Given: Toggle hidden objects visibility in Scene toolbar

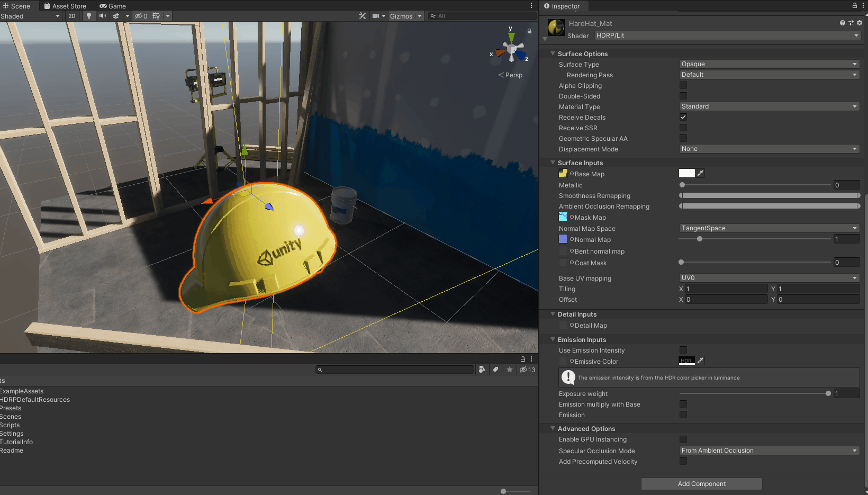Looking at the screenshot, I should tap(141, 16).
